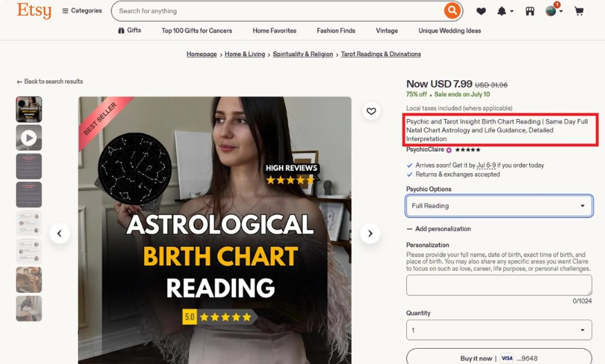The width and height of the screenshot is (605, 364).
Task: Select the fifth listing thumbnail
Action: coord(29,224)
